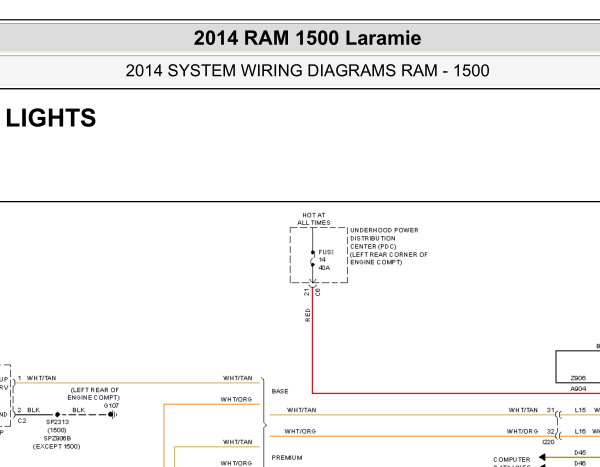The image size is (600, 467).
Task: Click the "BLK" label on the dashed wire near G107
Action: point(79,410)
